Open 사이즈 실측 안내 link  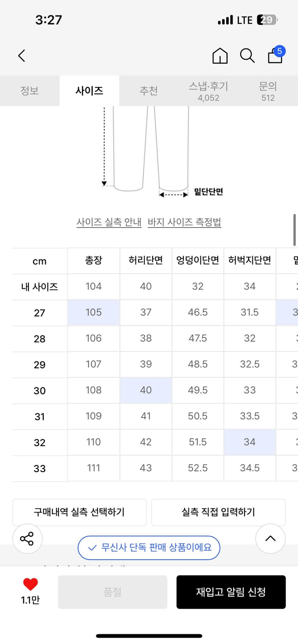pos(109,223)
